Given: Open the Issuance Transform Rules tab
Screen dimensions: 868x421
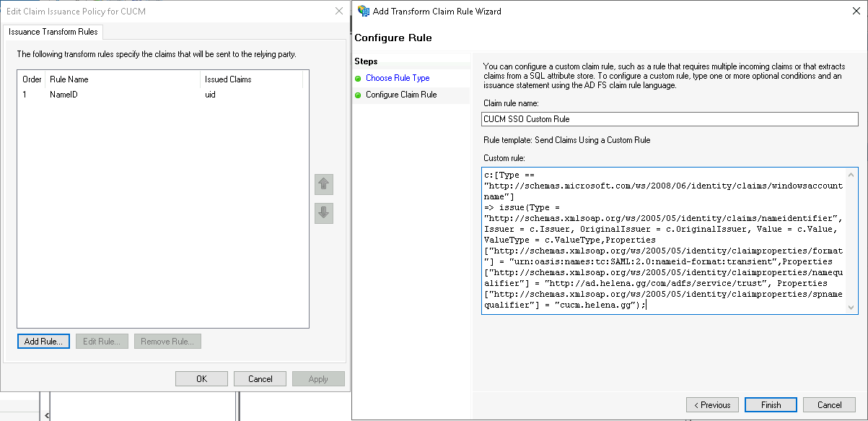Looking at the screenshot, I should pos(53,32).
